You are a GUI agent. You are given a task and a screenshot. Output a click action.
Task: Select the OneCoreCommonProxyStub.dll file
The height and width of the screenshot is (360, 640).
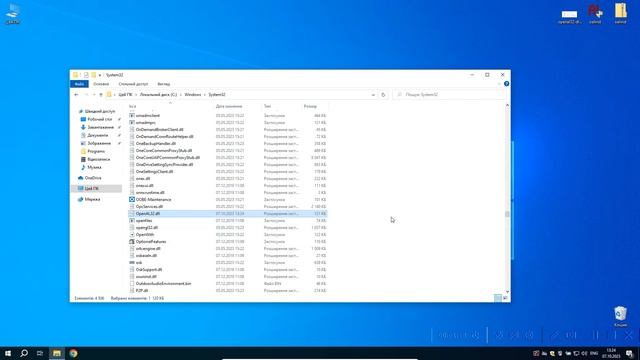tap(164, 151)
